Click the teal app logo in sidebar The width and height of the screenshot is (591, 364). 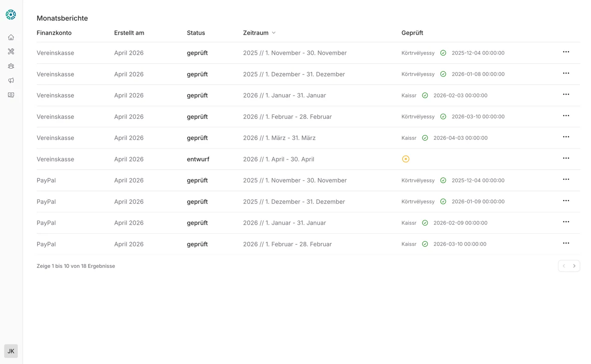(11, 15)
